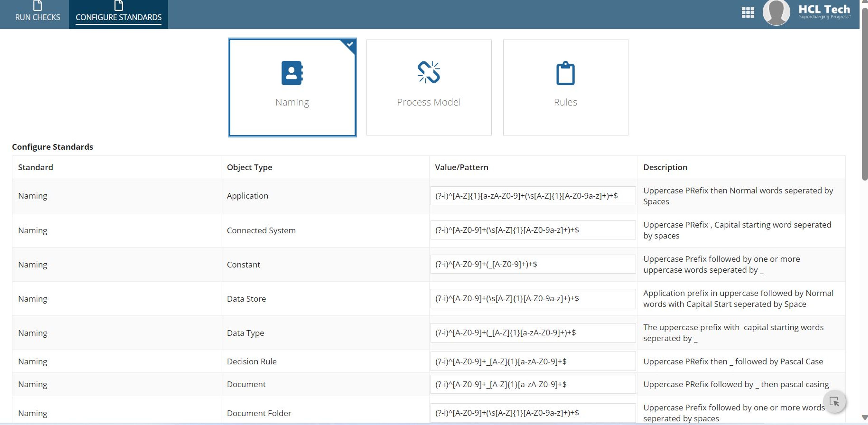Click the Naming address book icon
868x425 pixels.
292,73
